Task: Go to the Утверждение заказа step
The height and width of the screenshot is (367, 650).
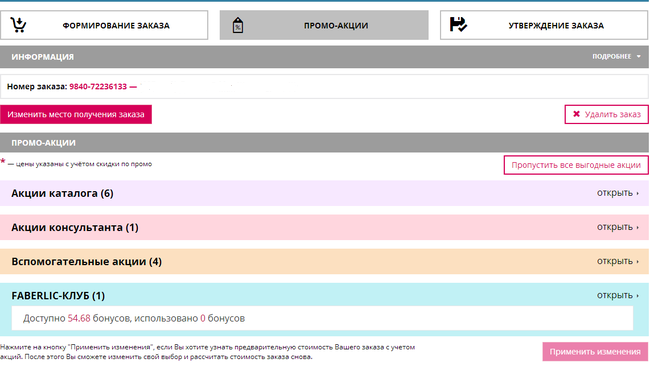Action: click(544, 25)
